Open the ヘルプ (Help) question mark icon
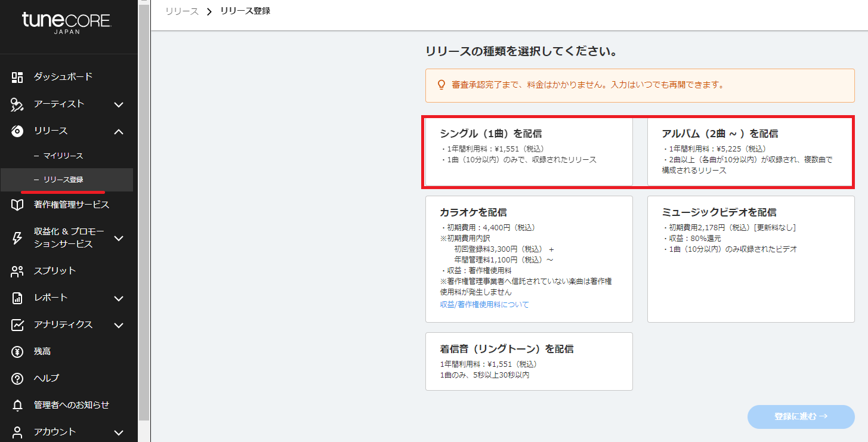This screenshot has width=868, height=442. coord(16,378)
